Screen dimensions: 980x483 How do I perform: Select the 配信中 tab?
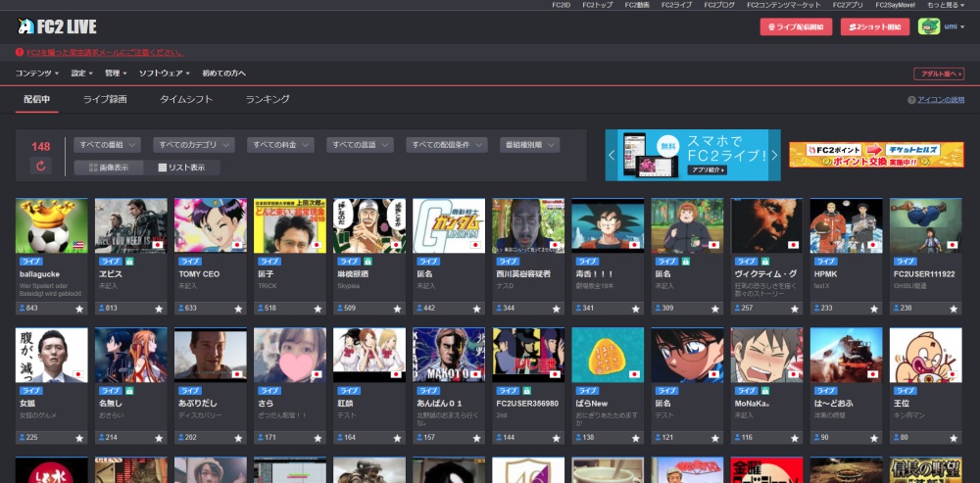pos(37,99)
